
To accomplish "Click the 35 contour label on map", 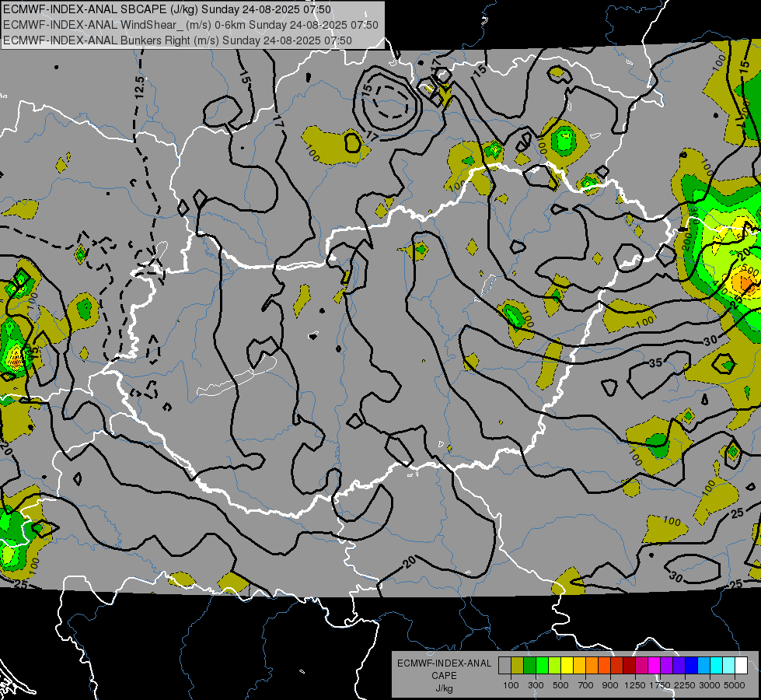I will [655, 363].
